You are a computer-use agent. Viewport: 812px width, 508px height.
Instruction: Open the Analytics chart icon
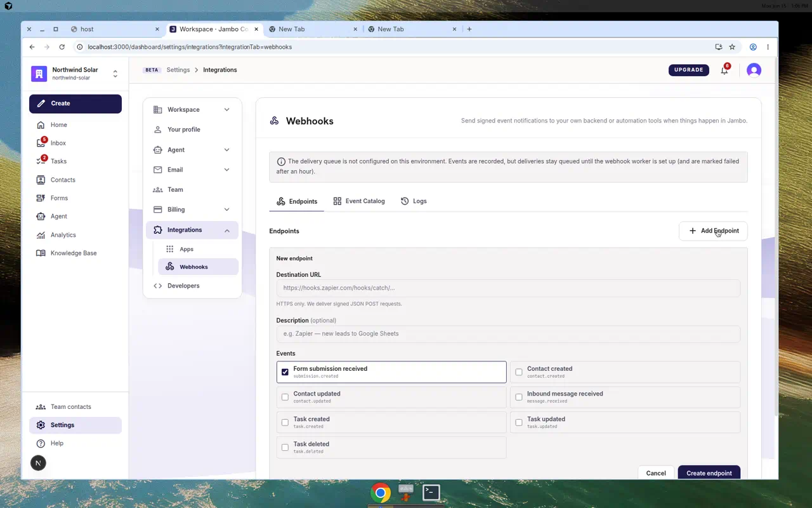pos(41,235)
